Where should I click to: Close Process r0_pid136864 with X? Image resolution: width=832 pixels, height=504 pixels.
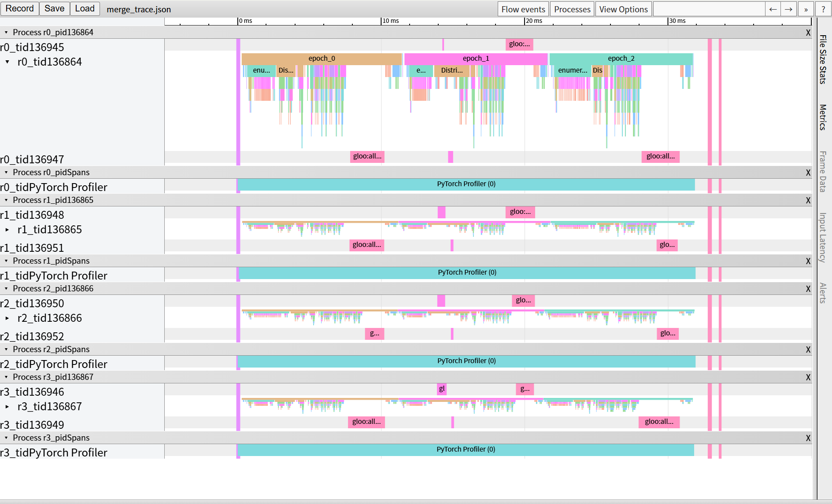[808, 33]
